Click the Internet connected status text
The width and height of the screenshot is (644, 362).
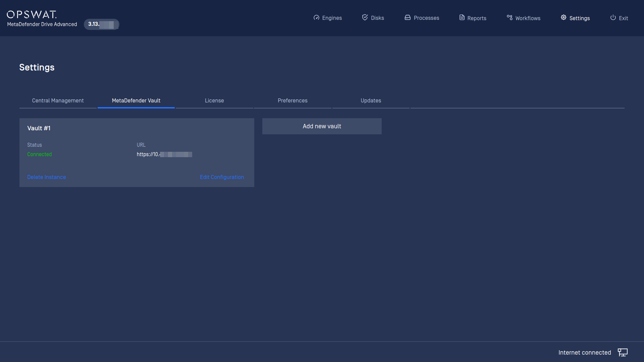(585, 353)
